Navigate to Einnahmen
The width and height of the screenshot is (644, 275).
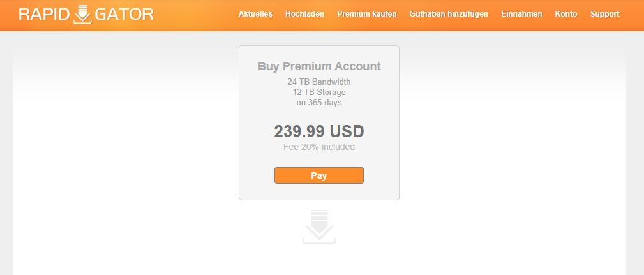(521, 14)
